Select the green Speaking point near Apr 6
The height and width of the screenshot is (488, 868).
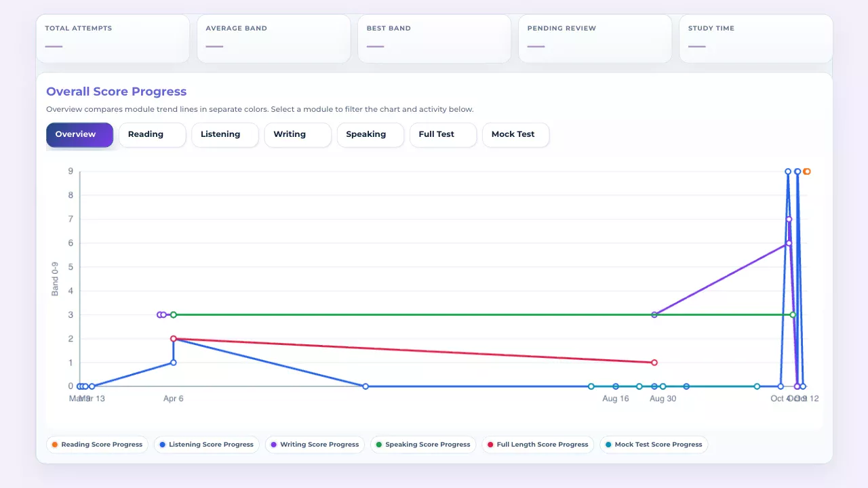coord(174,314)
